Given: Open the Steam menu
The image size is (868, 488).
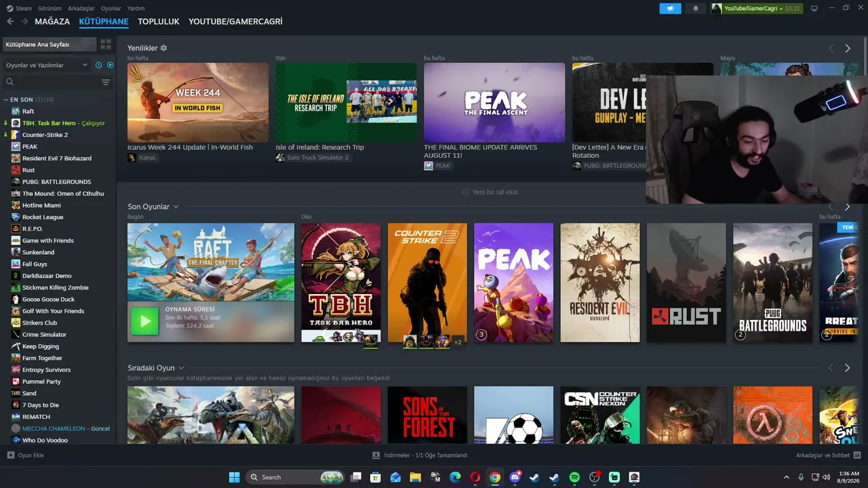Looking at the screenshot, I should tap(20, 8).
